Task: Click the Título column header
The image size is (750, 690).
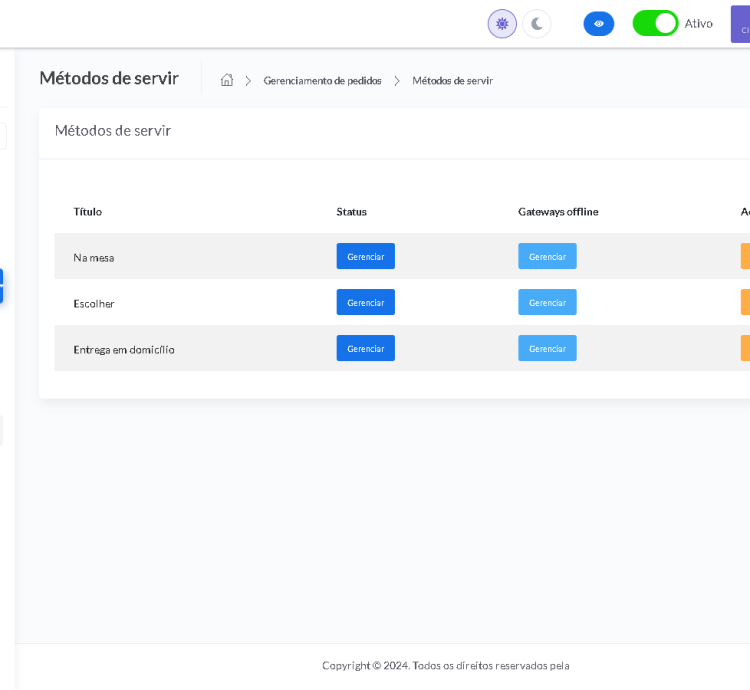Action: pos(88,212)
